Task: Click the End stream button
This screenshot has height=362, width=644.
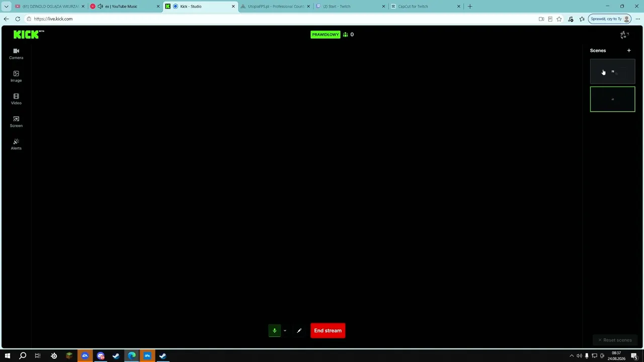Action: pyautogui.click(x=328, y=330)
